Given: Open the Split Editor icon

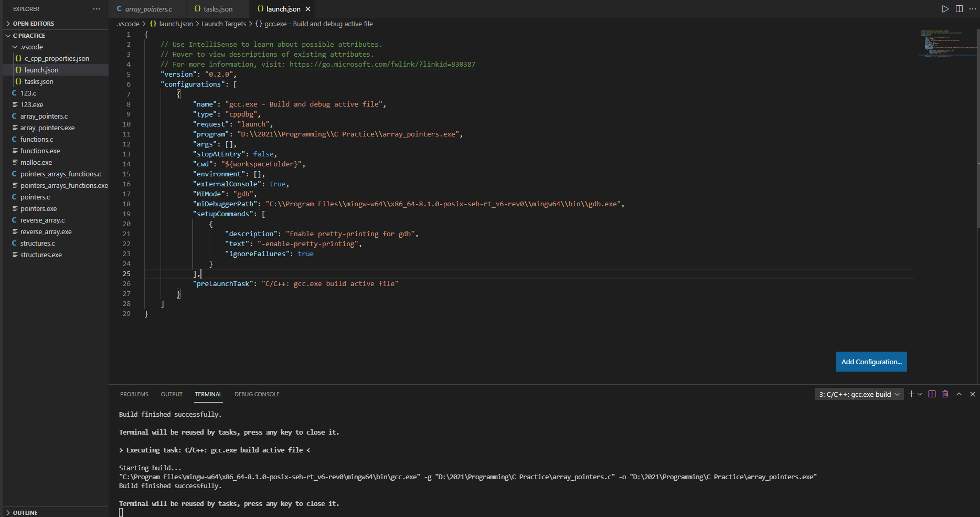Looking at the screenshot, I should coord(960,9).
